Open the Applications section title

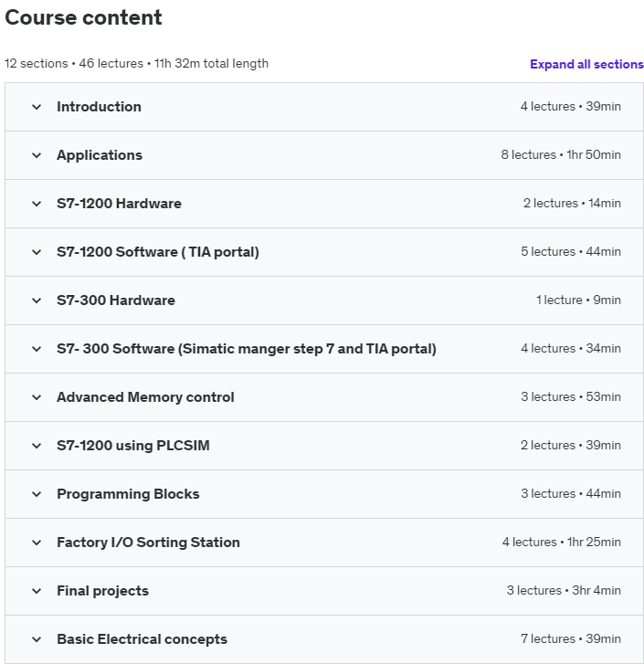click(x=100, y=155)
